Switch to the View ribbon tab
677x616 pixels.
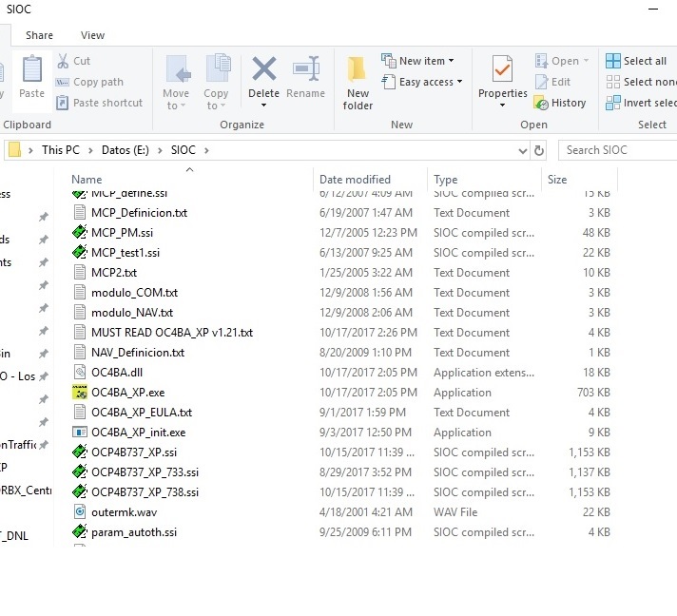[92, 35]
